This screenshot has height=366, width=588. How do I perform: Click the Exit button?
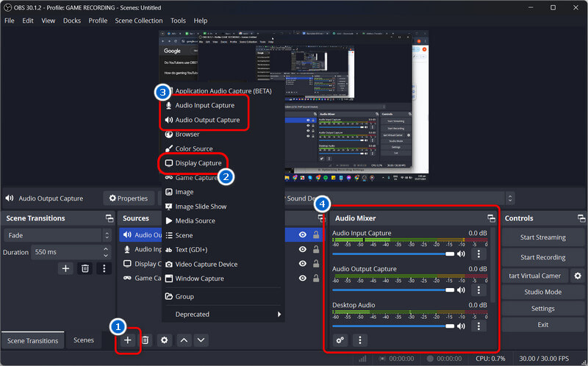point(542,325)
